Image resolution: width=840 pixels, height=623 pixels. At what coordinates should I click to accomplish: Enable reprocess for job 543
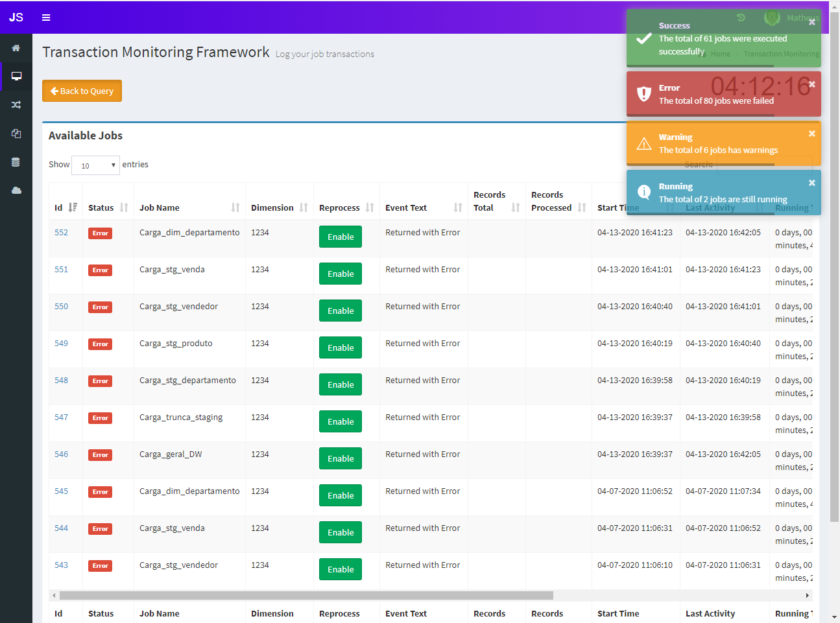[x=341, y=569]
